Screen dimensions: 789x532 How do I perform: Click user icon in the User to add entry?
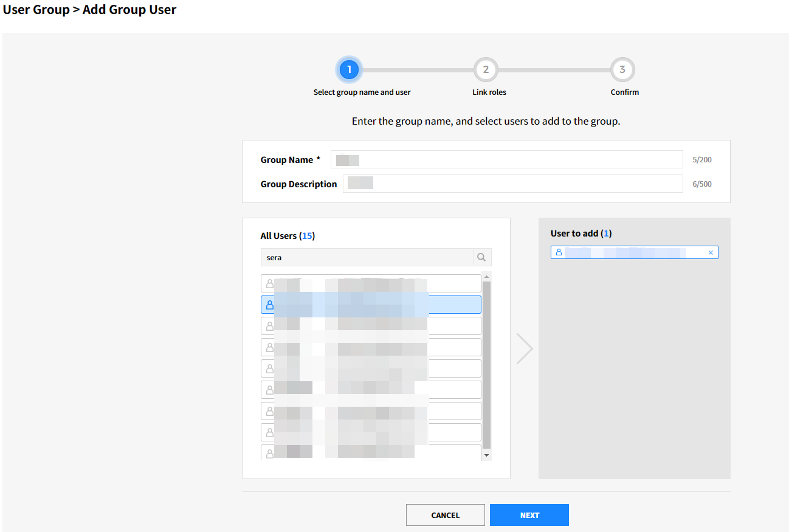point(559,252)
